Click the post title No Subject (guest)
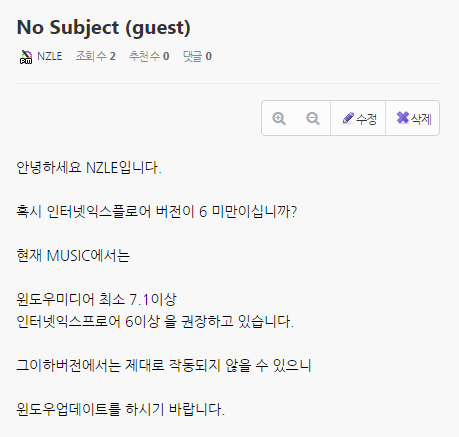Viewport: 459px width, 437px height. (x=104, y=28)
